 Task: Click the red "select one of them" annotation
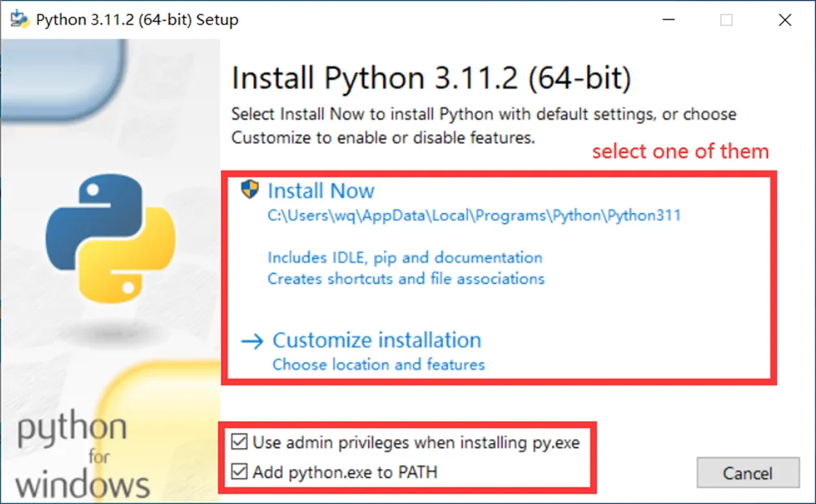(x=679, y=151)
